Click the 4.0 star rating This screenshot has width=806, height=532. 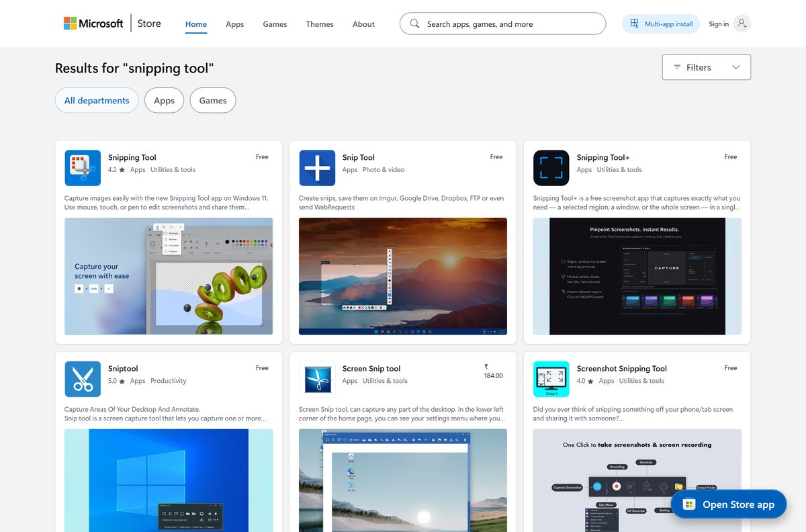coord(585,381)
